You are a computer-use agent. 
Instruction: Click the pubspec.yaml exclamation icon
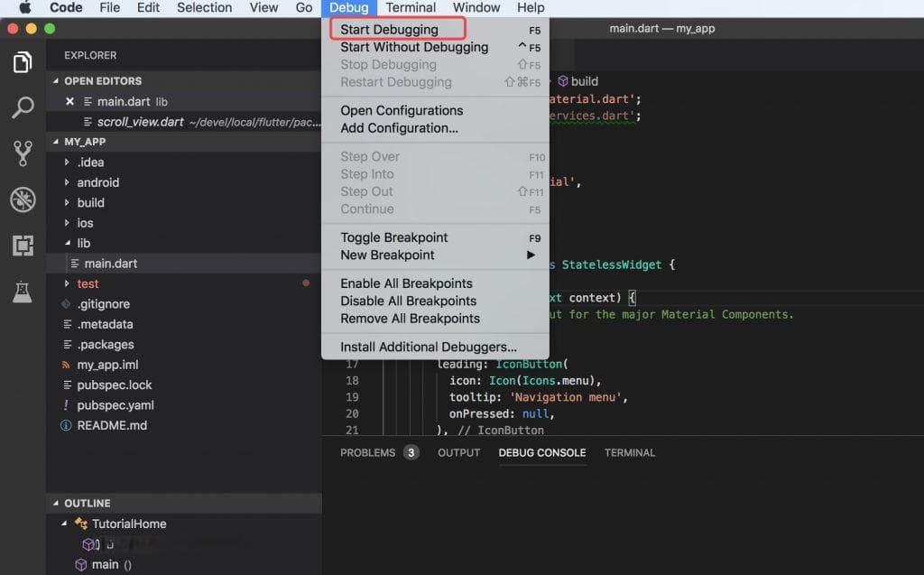(66, 405)
